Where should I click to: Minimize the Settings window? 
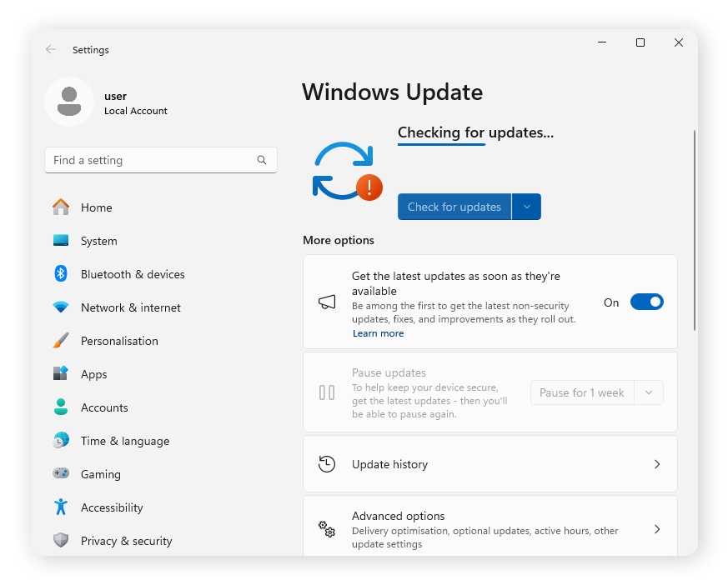point(602,42)
